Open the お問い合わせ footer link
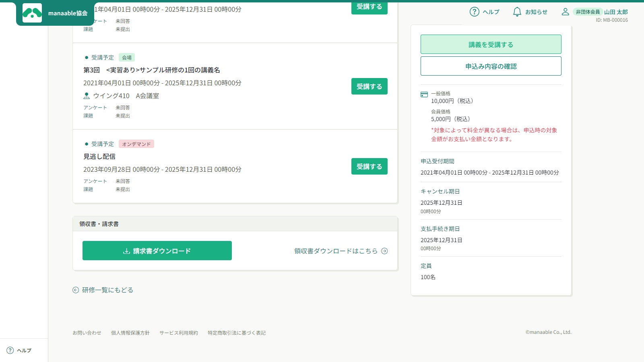The width and height of the screenshot is (644, 362). [87, 333]
